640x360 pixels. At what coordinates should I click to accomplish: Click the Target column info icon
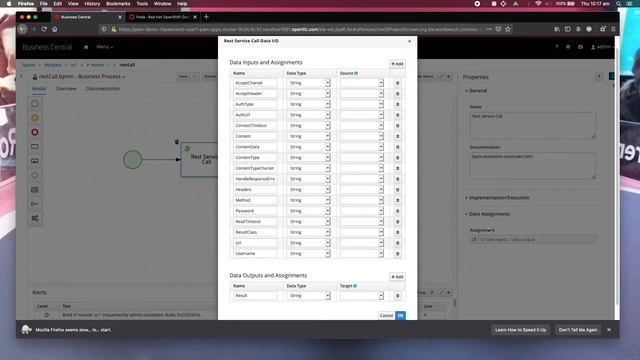pyautogui.click(x=355, y=286)
